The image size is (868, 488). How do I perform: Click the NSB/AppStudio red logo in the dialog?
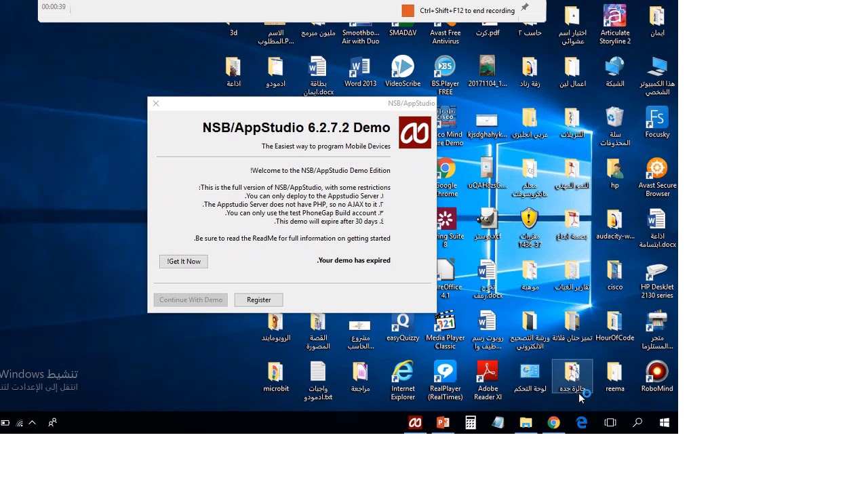[x=415, y=132]
